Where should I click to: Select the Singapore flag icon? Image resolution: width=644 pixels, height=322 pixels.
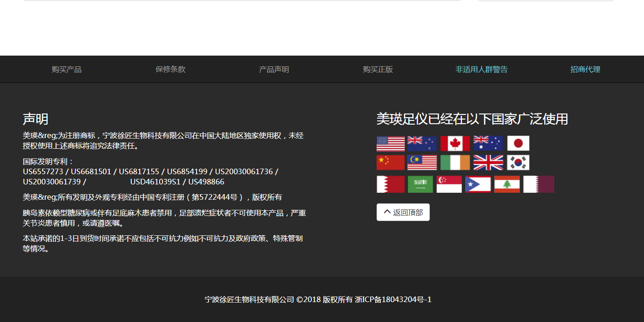tap(449, 184)
